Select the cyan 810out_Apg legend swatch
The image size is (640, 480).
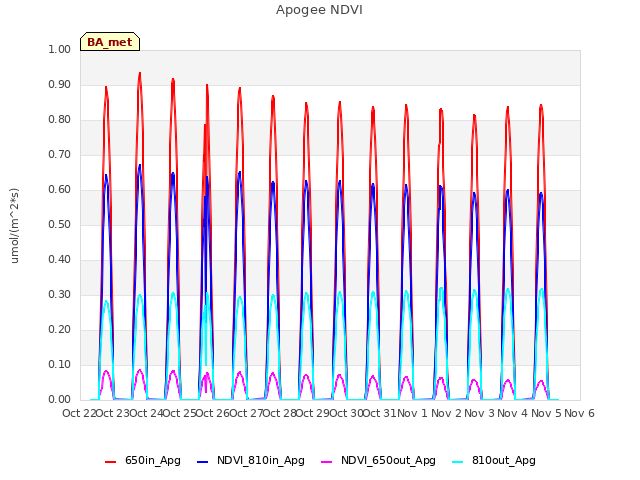pos(458,462)
